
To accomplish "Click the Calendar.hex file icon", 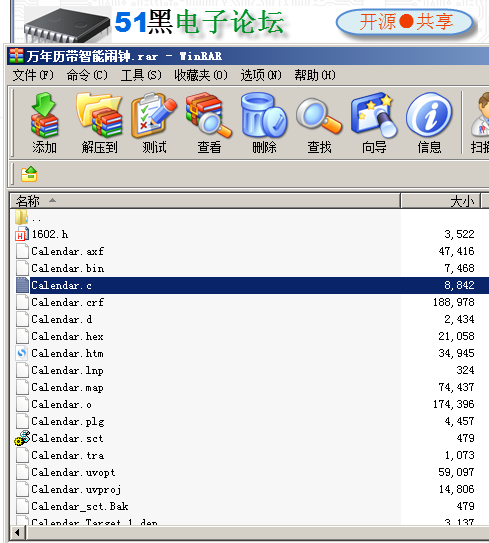I will coord(23,336).
